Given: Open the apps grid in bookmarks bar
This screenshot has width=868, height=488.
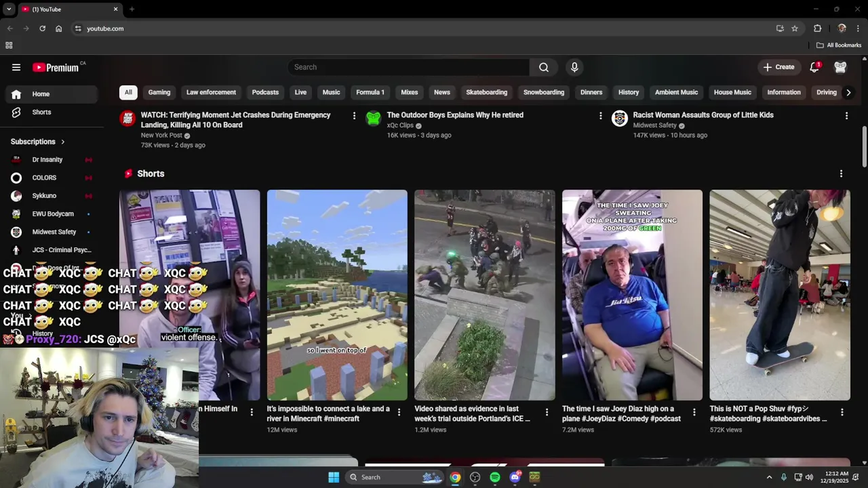Looking at the screenshot, I should [9, 45].
